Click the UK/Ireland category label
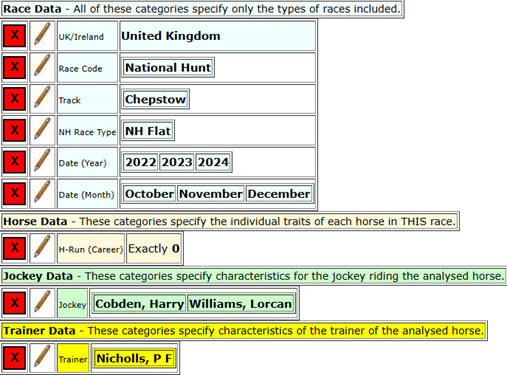 [87, 36]
